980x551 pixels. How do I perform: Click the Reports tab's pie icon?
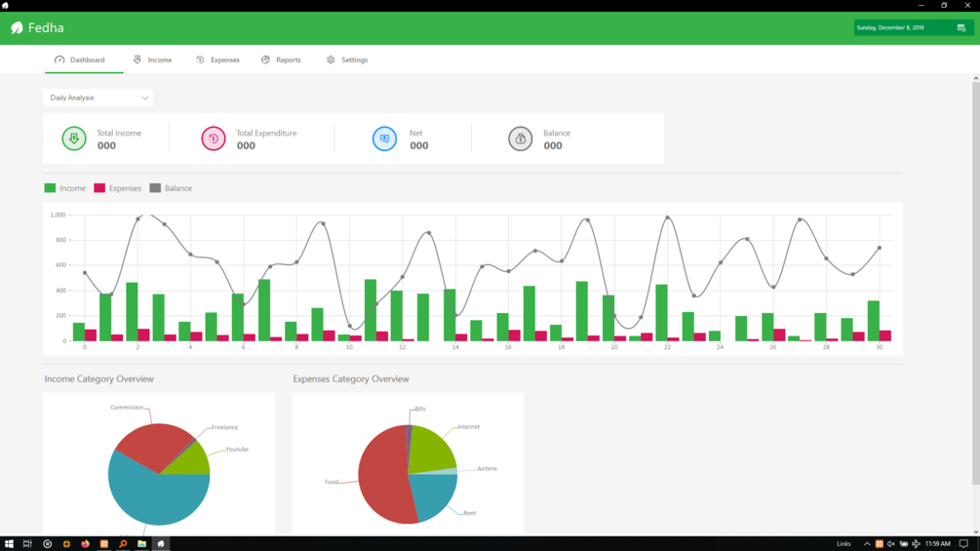coord(265,59)
